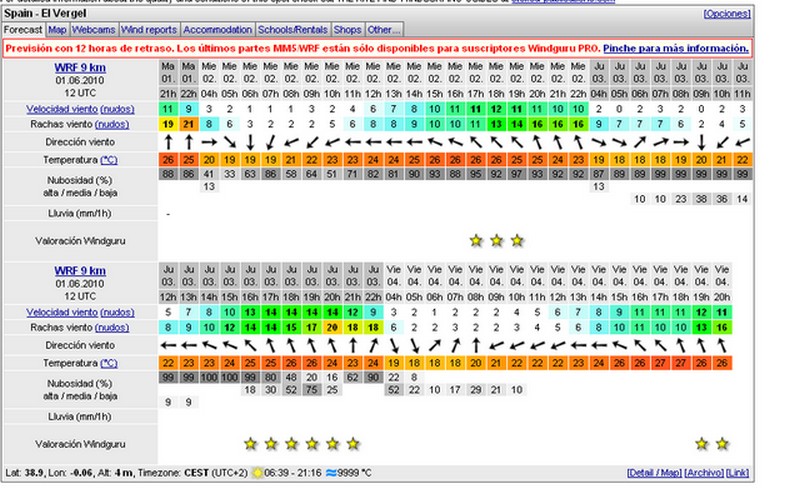Click the rating star under Mie 02 17h
Viewport: 800px width, 494px height.
pos(476,240)
